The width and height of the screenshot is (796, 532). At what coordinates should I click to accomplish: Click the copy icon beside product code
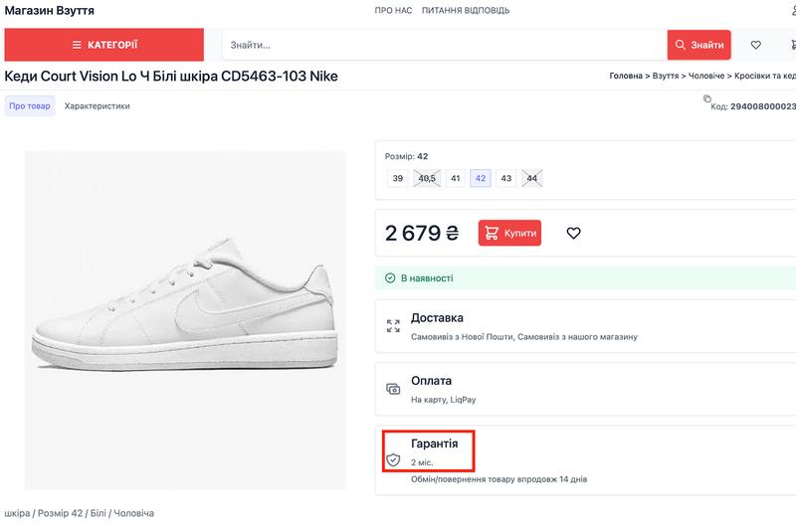[x=707, y=99]
